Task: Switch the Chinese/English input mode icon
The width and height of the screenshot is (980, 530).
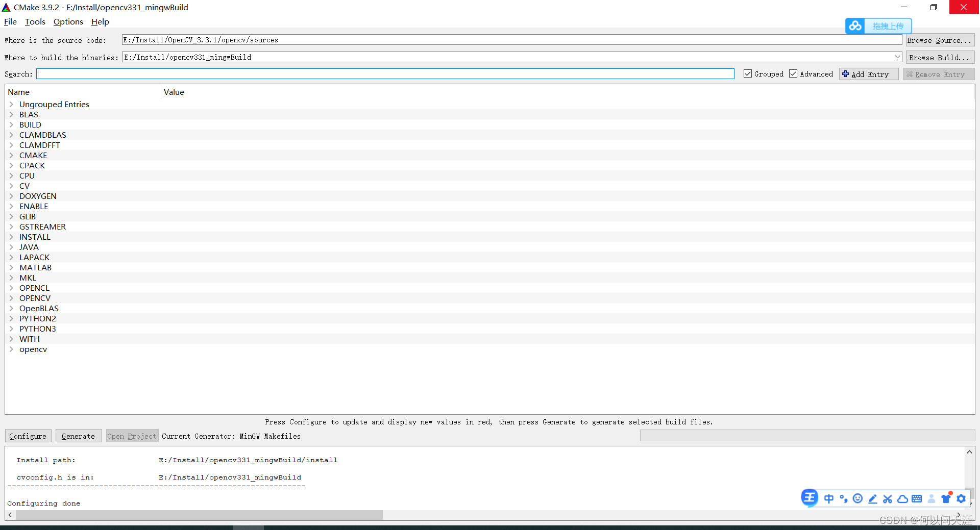Action: pyautogui.click(x=829, y=498)
